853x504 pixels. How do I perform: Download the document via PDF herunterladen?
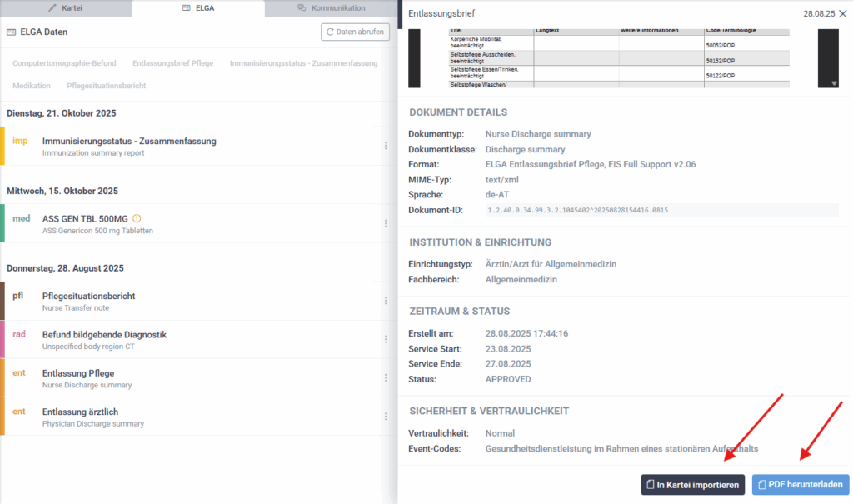[798, 485]
